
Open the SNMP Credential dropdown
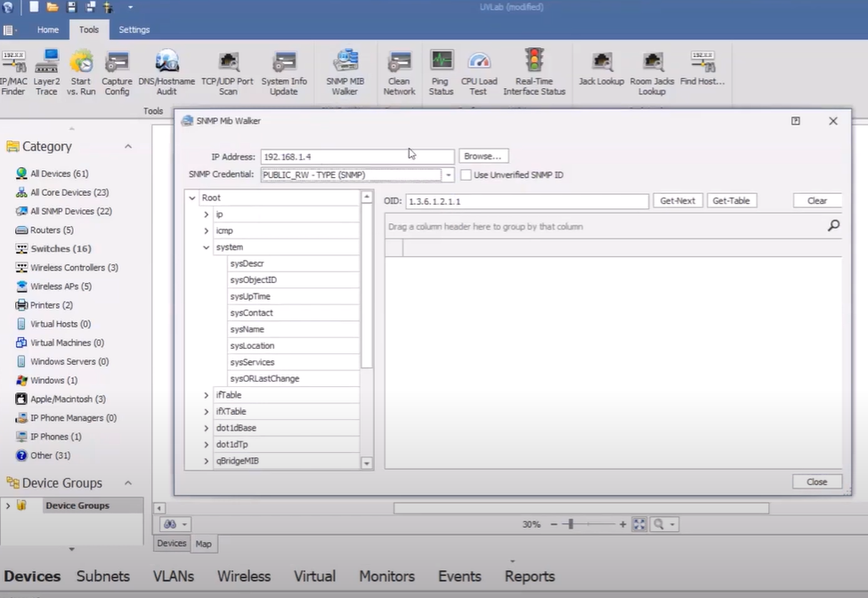(x=449, y=174)
